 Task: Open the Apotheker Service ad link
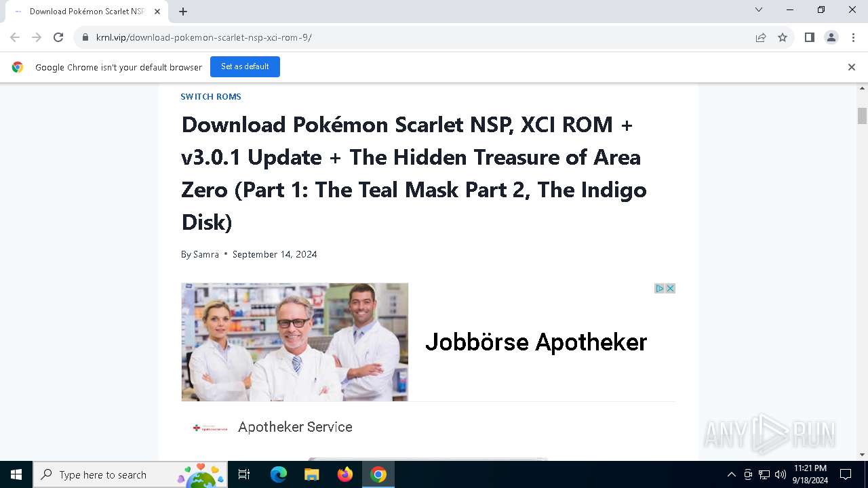click(295, 427)
